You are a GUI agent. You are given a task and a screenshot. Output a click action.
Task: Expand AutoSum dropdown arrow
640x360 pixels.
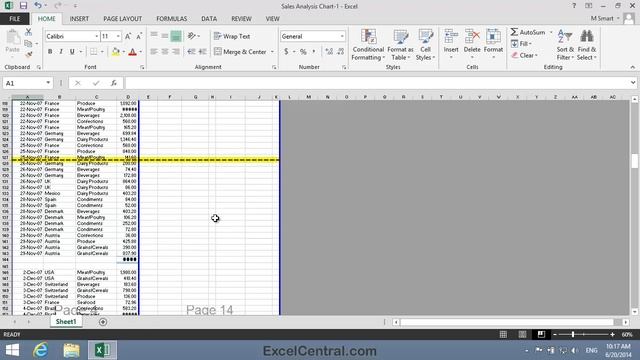(551, 32)
